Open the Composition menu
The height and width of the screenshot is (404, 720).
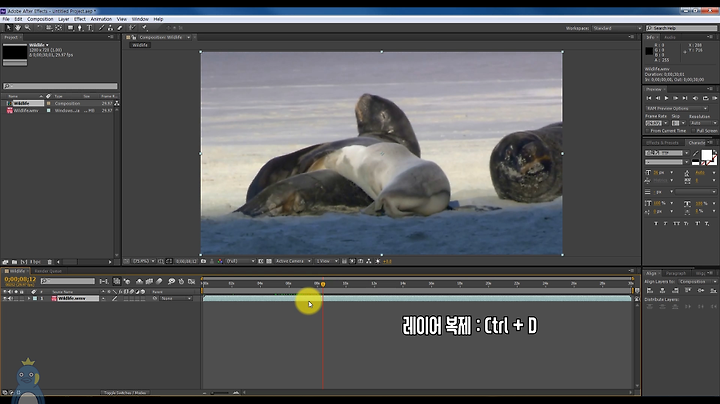tap(40, 19)
